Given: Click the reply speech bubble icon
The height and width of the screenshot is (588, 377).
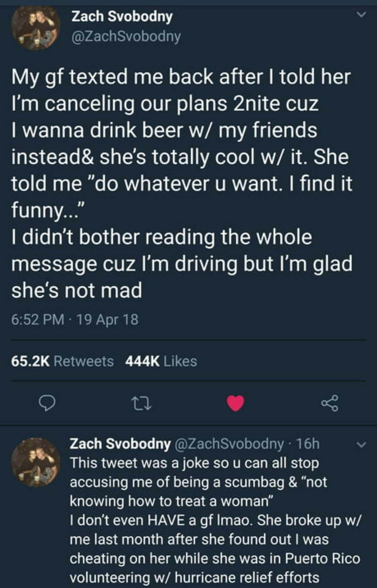Looking at the screenshot, I should 47,403.
